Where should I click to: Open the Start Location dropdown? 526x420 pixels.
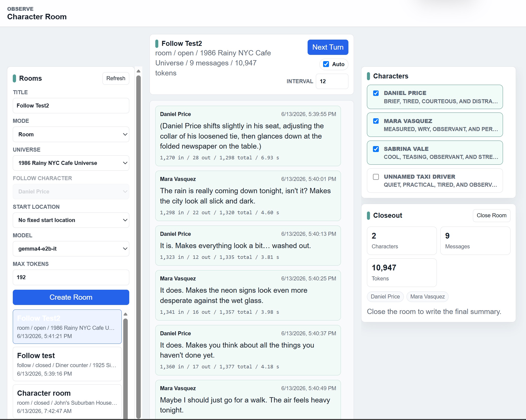[x=71, y=220]
